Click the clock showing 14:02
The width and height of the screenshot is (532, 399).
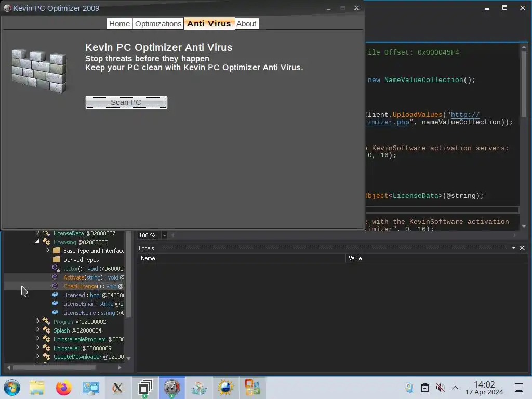click(x=484, y=384)
